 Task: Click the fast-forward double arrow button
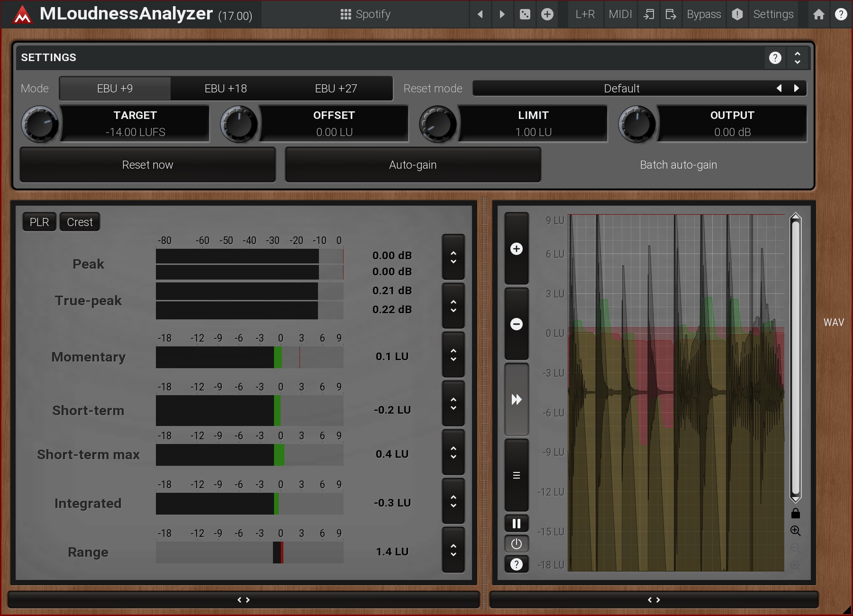tap(516, 399)
